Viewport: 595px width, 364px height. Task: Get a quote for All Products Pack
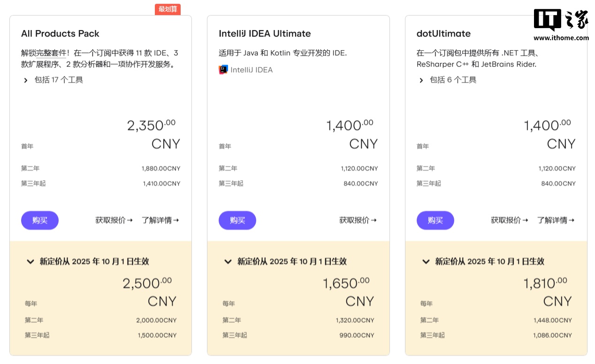tap(114, 220)
